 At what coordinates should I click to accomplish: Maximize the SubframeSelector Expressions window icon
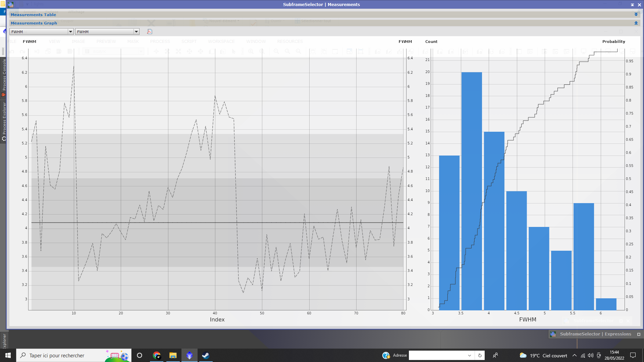tap(639, 334)
